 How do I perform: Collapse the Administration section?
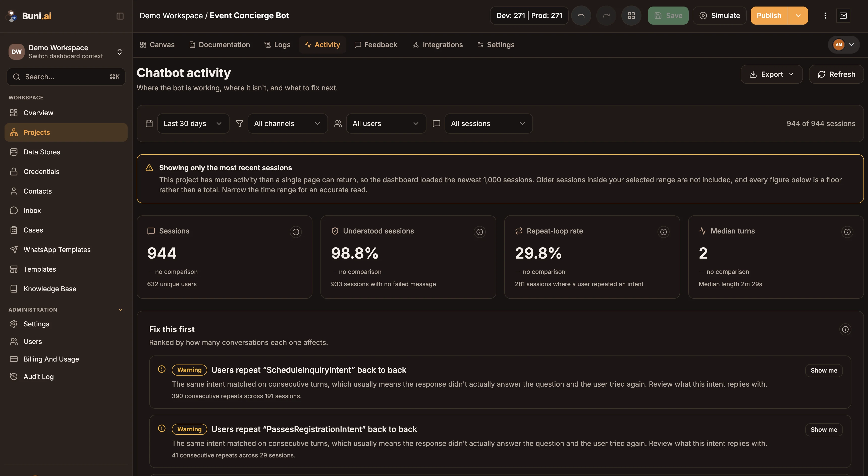click(x=120, y=310)
